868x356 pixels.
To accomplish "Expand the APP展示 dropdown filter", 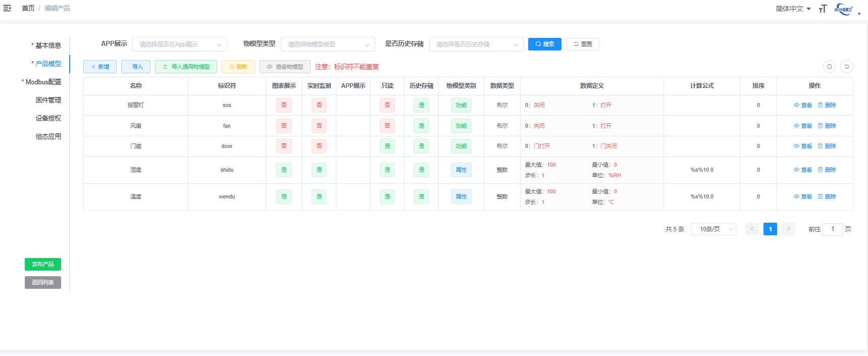I will click(179, 44).
